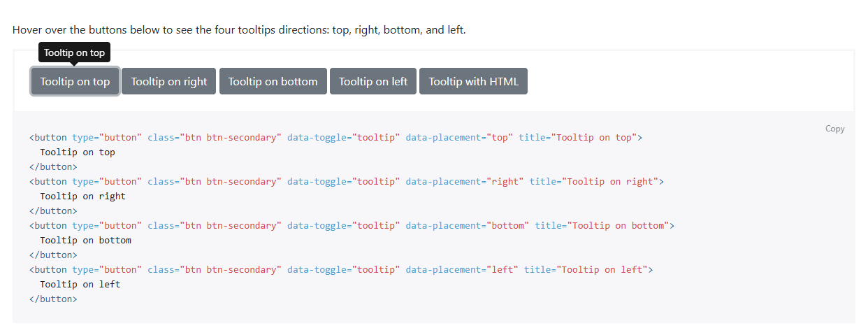Click the data-placement="left" attribute in code

(462, 269)
